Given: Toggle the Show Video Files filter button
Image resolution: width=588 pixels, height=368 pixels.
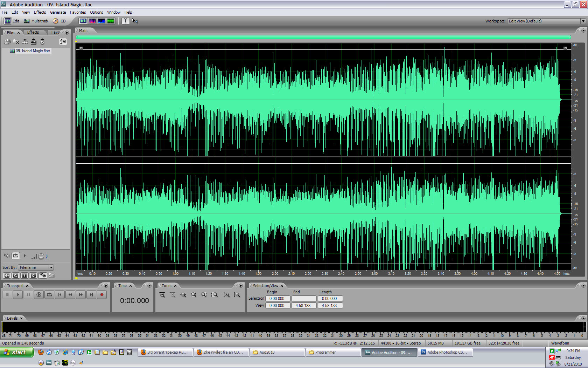Looking at the screenshot, I should click(x=24, y=275).
